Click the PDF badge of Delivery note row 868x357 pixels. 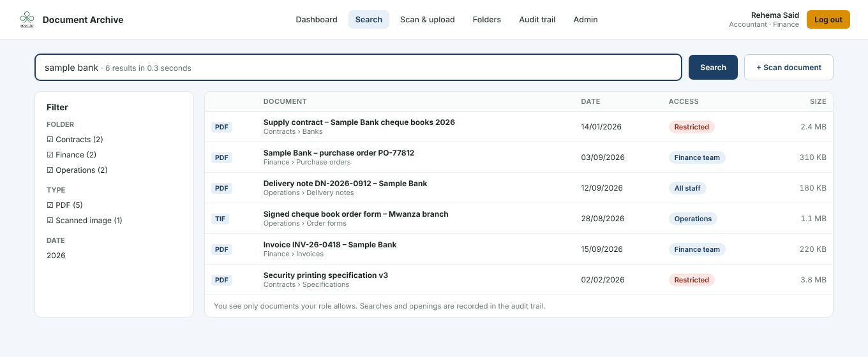(x=221, y=188)
